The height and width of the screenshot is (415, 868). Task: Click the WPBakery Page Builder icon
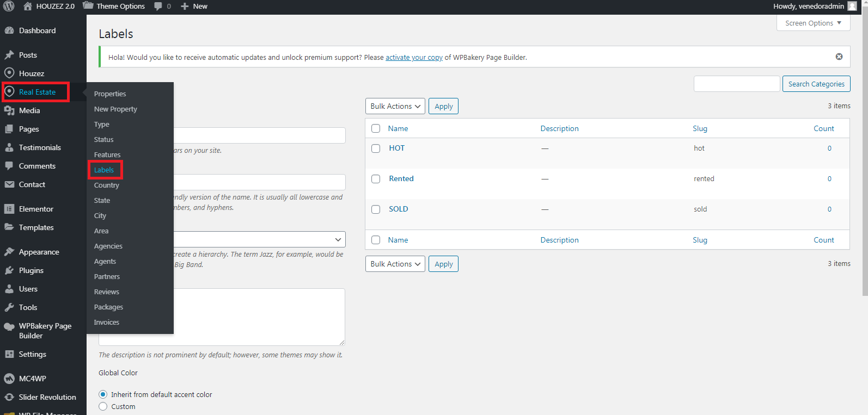[9, 326]
